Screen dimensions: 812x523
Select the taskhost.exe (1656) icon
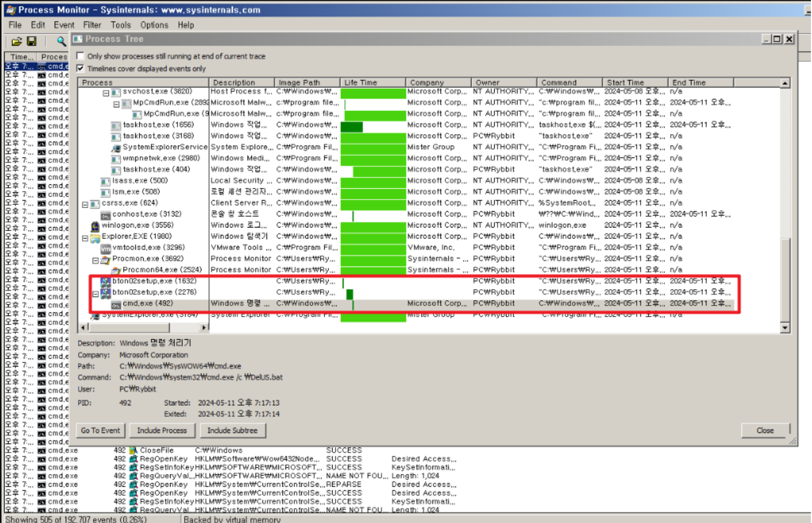(x=116, y=125)
